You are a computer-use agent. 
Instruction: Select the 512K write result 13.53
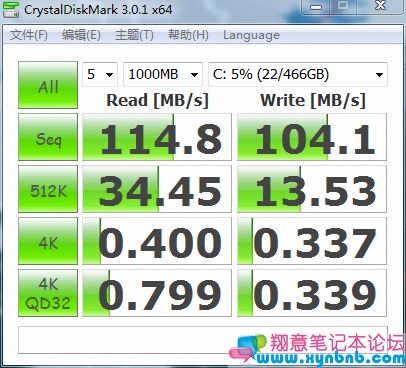pos(312,189)
